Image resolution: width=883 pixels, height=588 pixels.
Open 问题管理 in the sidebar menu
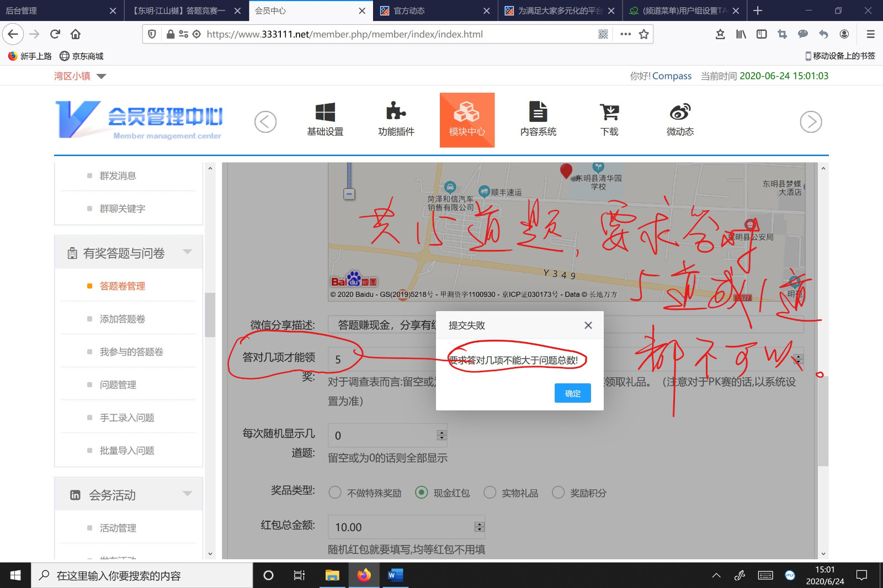point(118,385)
